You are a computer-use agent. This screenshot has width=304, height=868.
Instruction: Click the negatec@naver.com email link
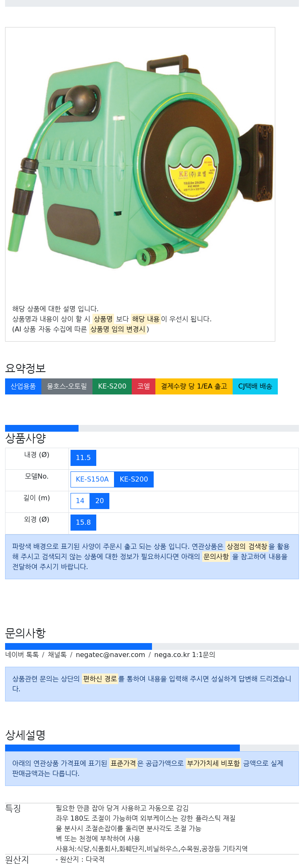(111, 655)
